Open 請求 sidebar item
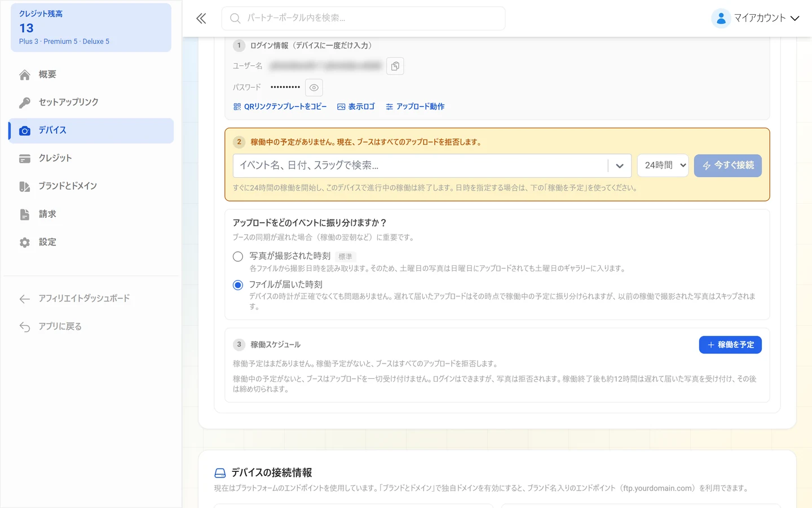 tap(91, 214)
